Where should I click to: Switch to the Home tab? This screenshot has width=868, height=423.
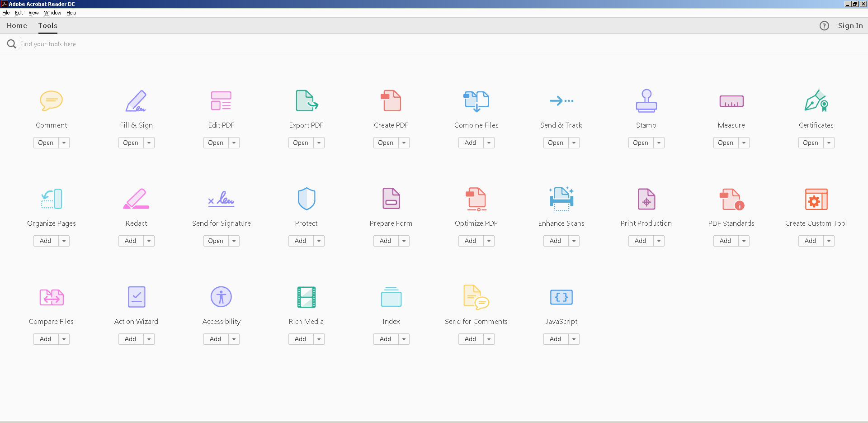[x=17, y=26]
